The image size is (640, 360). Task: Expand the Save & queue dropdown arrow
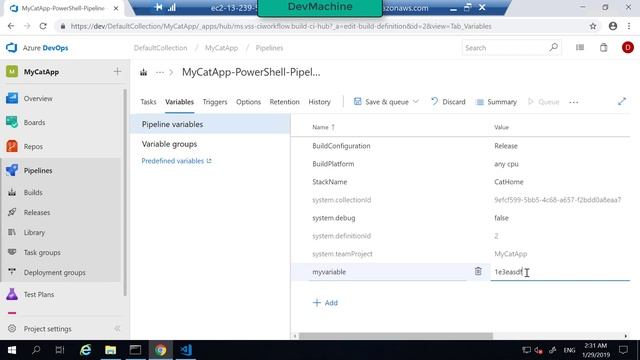coord(416,102)
